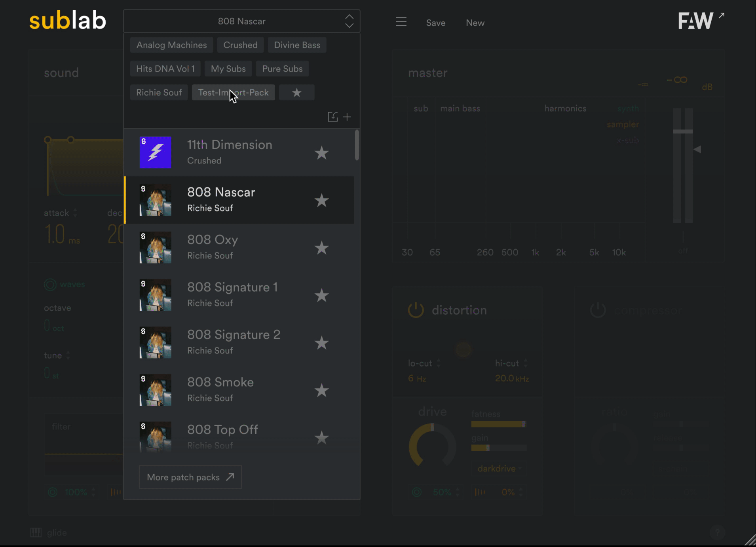
Task: Click the glide keyboard icon
Action: tap(36, 532)
